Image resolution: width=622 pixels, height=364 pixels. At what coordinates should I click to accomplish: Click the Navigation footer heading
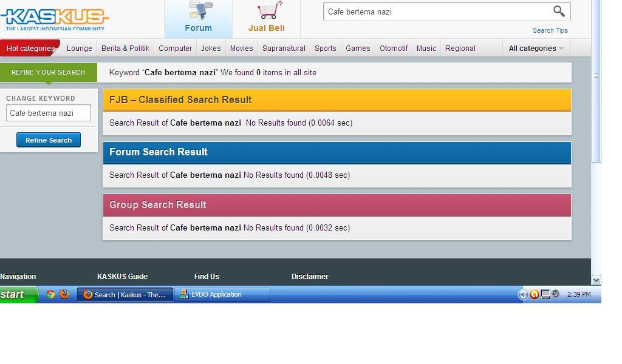[18, 277]
